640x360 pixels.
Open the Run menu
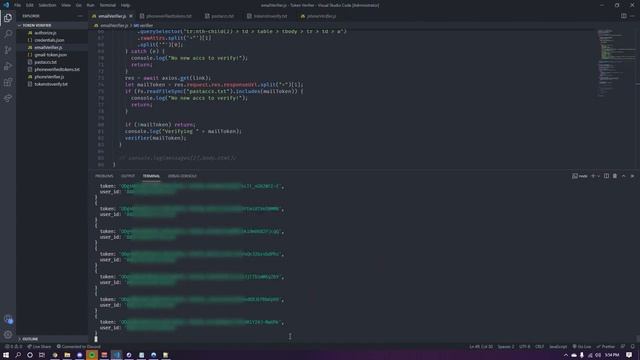point(90,5)
